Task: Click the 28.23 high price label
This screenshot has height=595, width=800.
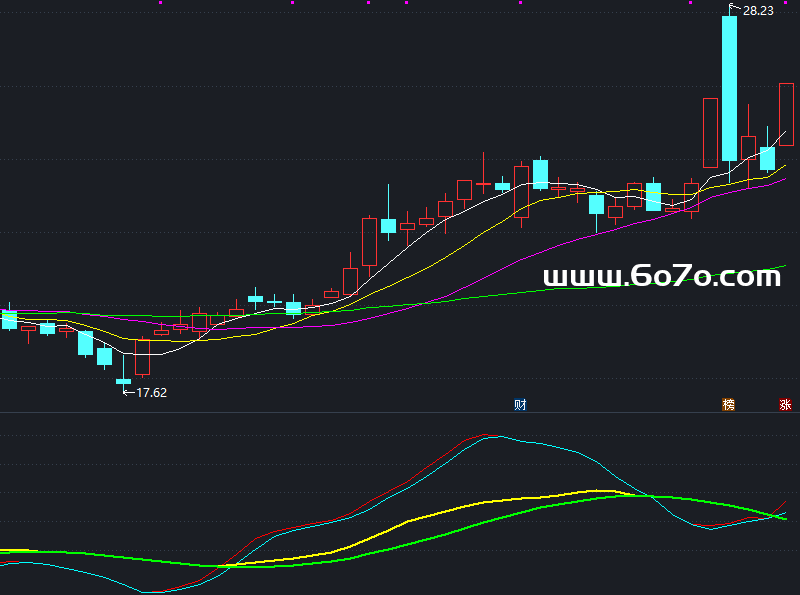Action: click(x=758, y=11)
